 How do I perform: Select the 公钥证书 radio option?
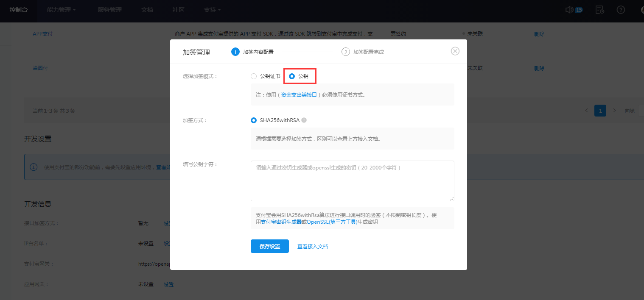tap(254, 76)
